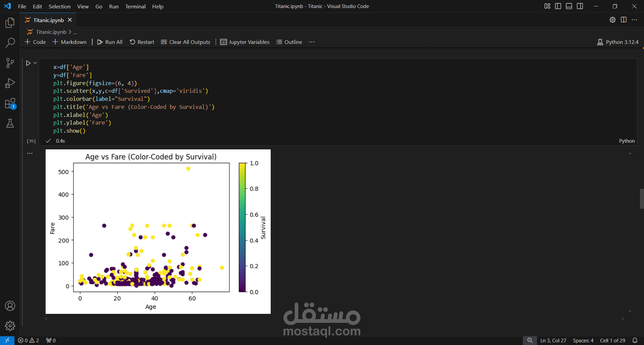Open the notebook more actions ellipsis menu
644x345 pixels.
coord(312,42)
